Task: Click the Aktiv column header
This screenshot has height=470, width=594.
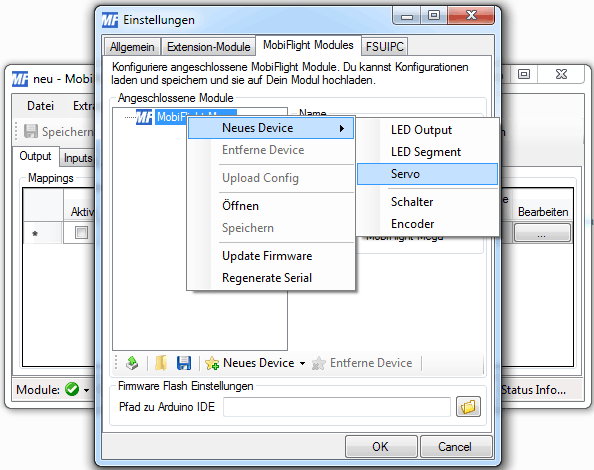Action: click(x=79, y=205)
